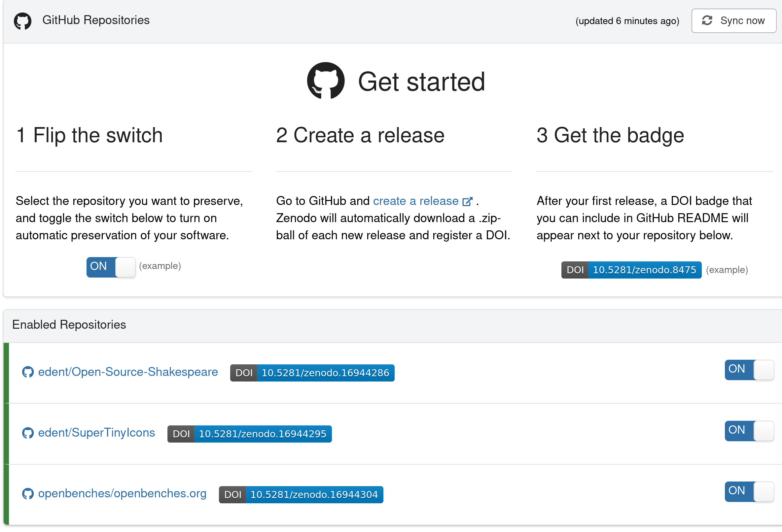The width and height of the screenshot is (782, 532).
Task: Click the (example) label beside the DOI badge
Action: (727, 270)
